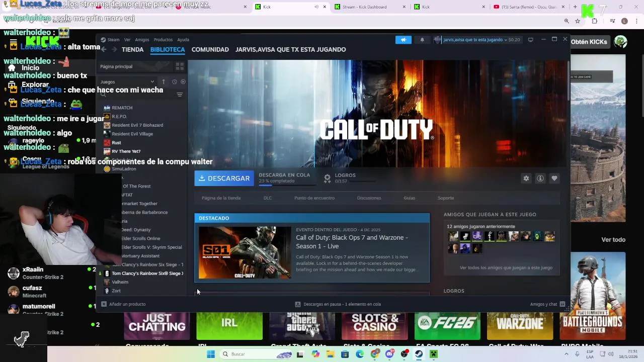The width and height of the screenshot is (644, 362).
Task: Add Call of Duty to favorites heart
Action: (x=554, y=178)
